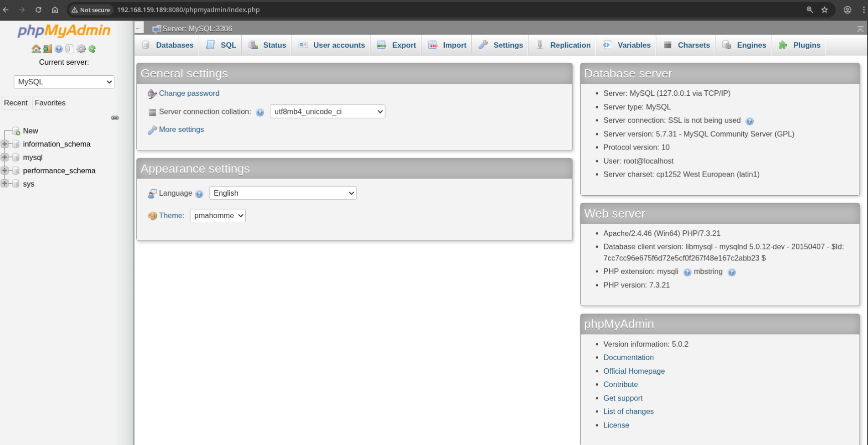This screenshot has width=868, height=445.
Task: Reload navigation panel green arrow icon
Action: 92,49
